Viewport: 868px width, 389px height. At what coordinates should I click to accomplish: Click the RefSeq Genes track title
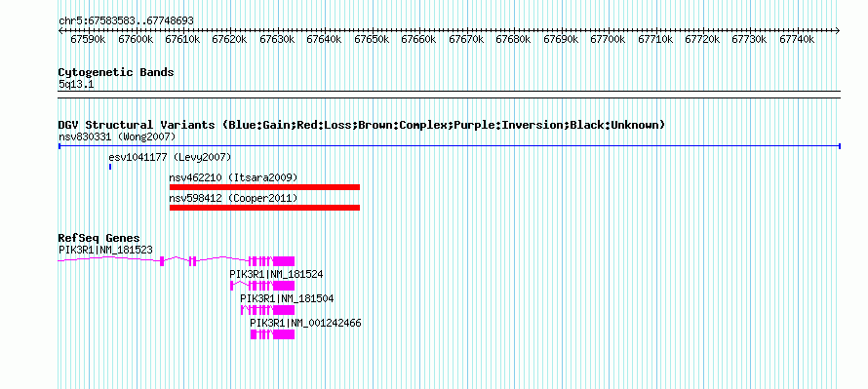[x=99, y=239]
